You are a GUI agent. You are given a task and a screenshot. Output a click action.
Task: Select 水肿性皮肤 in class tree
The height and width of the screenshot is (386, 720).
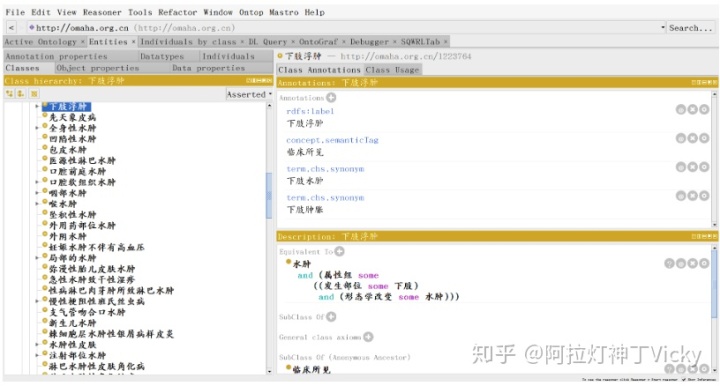coord(73,345)
